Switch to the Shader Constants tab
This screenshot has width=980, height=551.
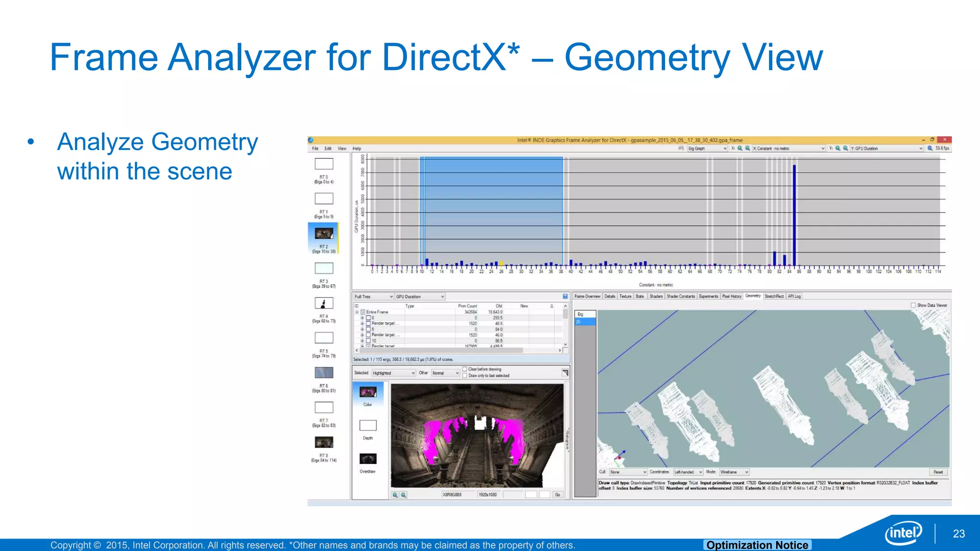pyautogui.click(x=681, y=297)
